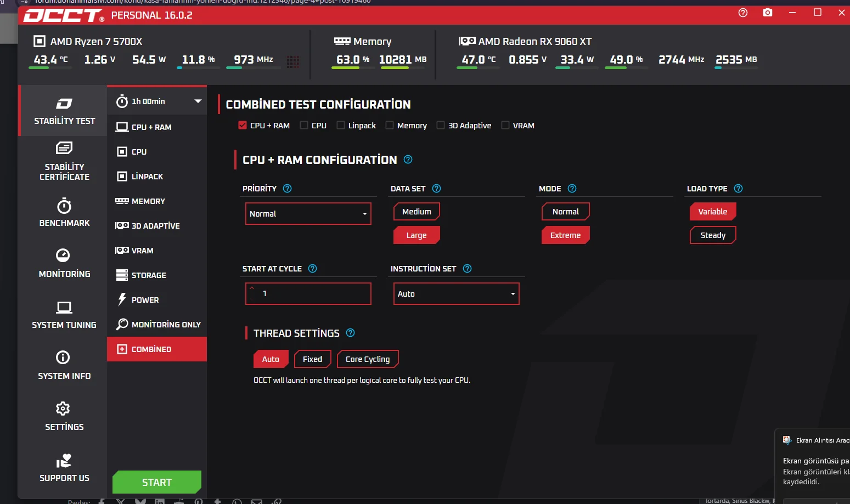
Task: Select the Power test tab
Action: pyautogui.click(x=157, y=300)
